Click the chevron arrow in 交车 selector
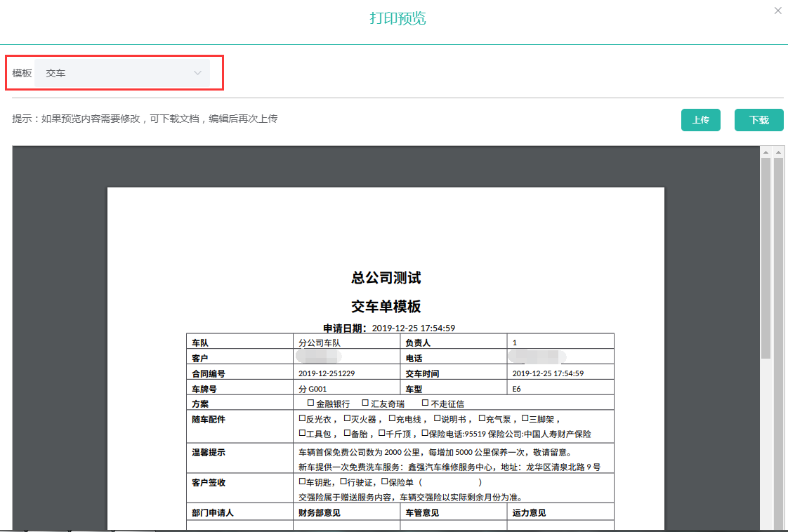Viewport: 788px width, 532px height. (197, 73)
